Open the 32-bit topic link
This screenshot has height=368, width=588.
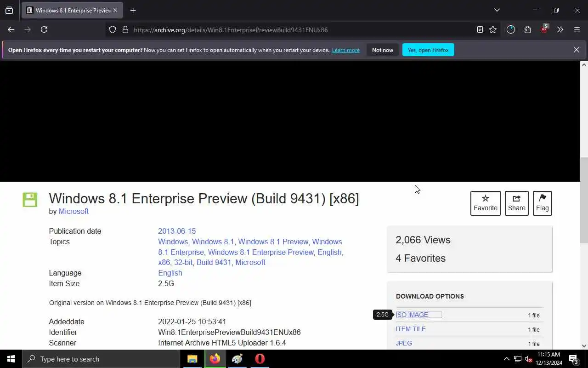coord(183,262)
